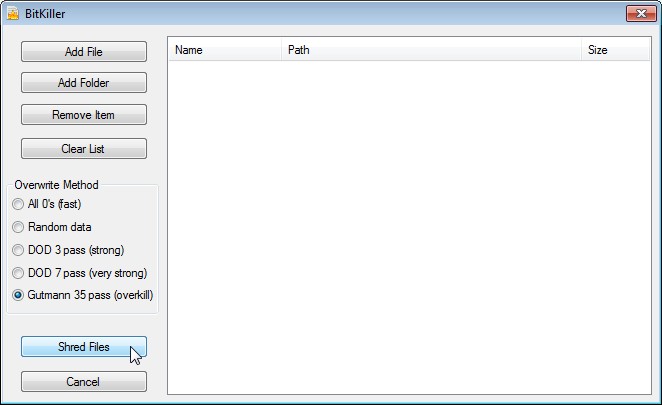Viewport: 662px width, 405px height.
Task: Click the BitKiller icon in title bar
Action: coord(13,13)
